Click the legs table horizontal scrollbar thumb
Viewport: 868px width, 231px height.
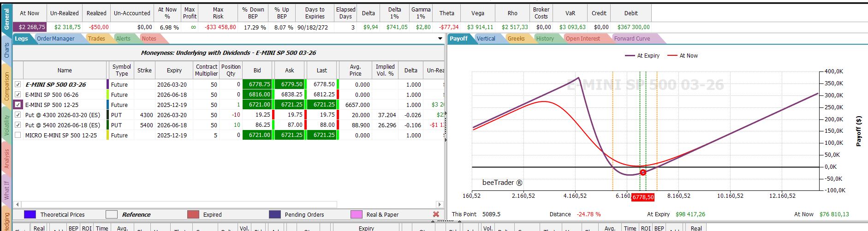(x=179, y=204)
